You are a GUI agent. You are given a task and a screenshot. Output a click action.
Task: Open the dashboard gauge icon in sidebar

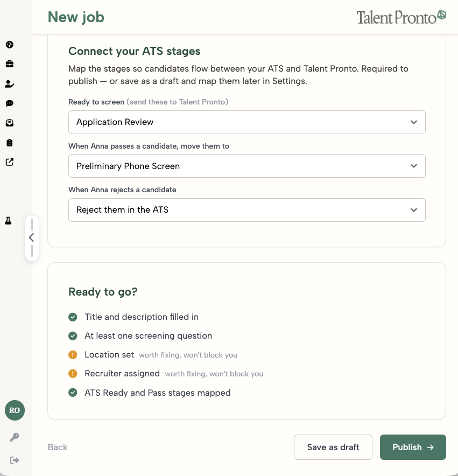pos(9,45)
